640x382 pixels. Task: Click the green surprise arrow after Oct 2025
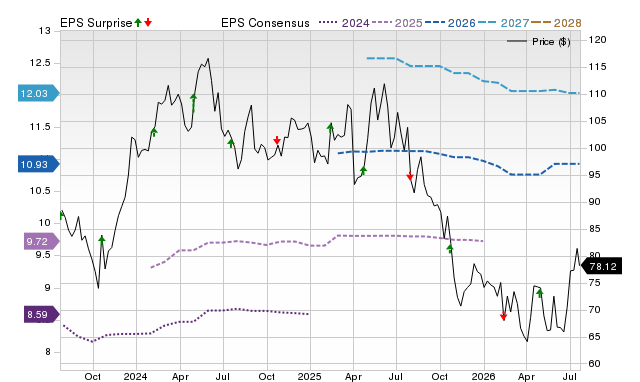point(450,248)
